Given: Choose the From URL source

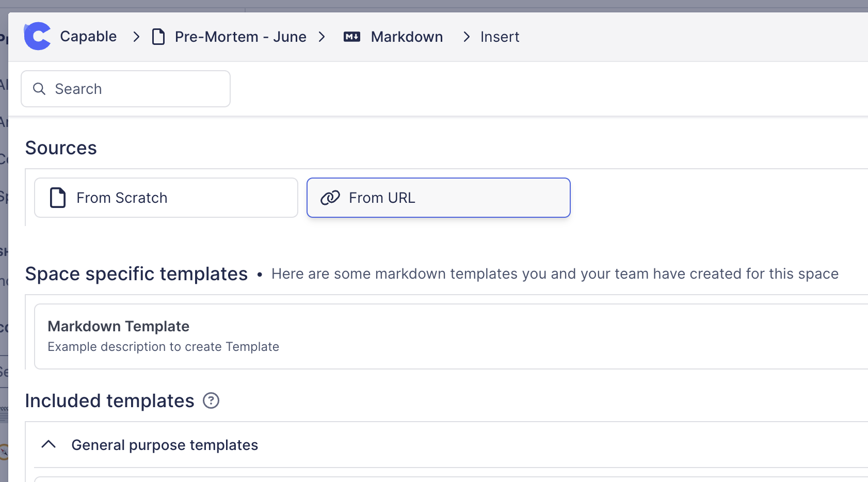Looking at the screenshot, I should click(438, 198).
